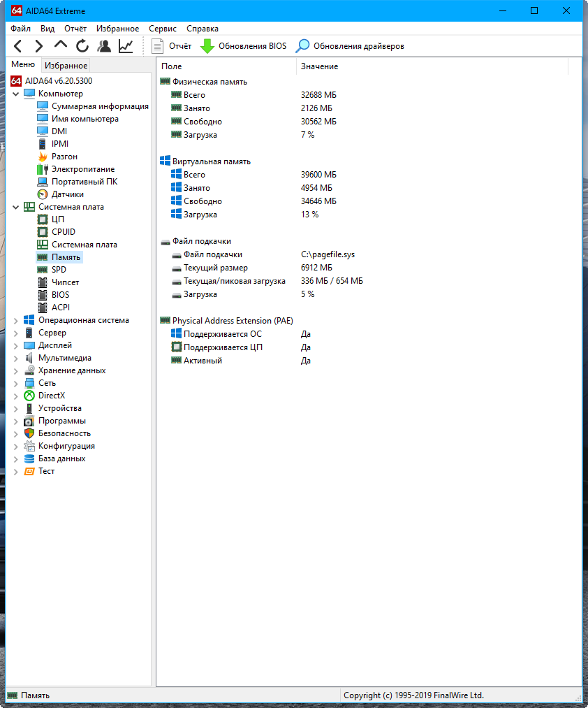
Task: Collapse the Компьютер tree node
Action: pos(16,94)
